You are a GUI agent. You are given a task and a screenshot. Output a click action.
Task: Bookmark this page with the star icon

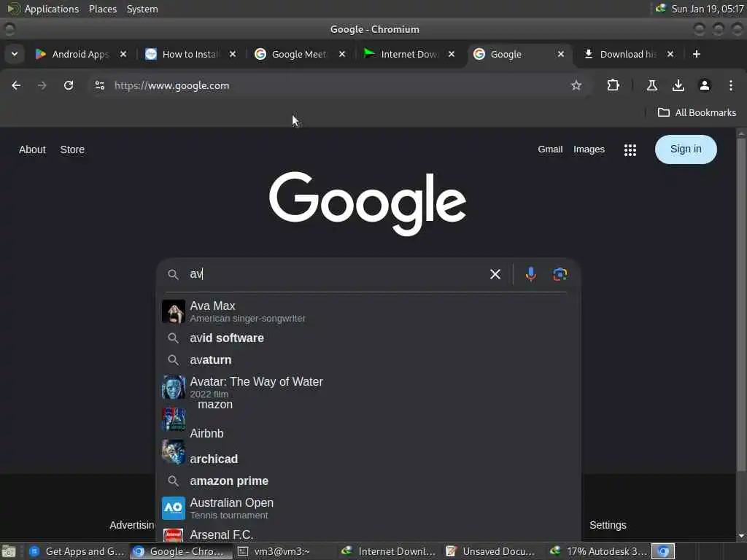[576, 85]
